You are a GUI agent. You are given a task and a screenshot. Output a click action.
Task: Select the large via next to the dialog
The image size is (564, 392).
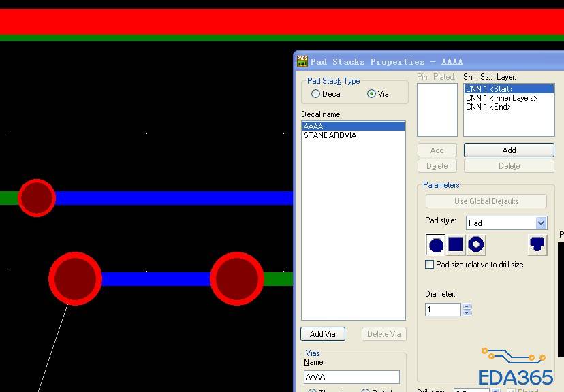236,278
